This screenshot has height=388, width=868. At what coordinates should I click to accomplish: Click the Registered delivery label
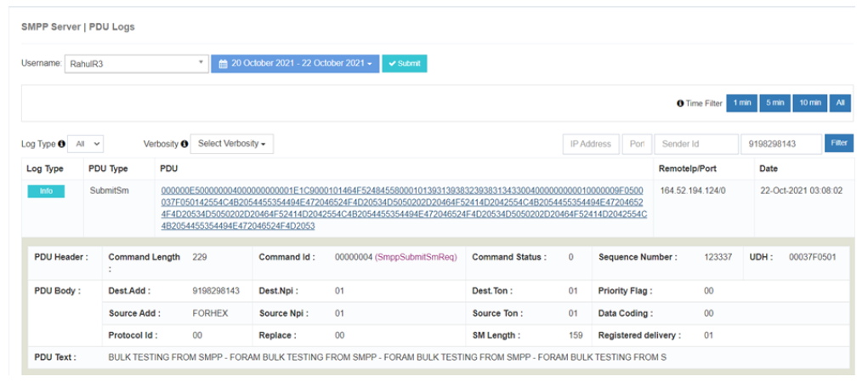639,335
